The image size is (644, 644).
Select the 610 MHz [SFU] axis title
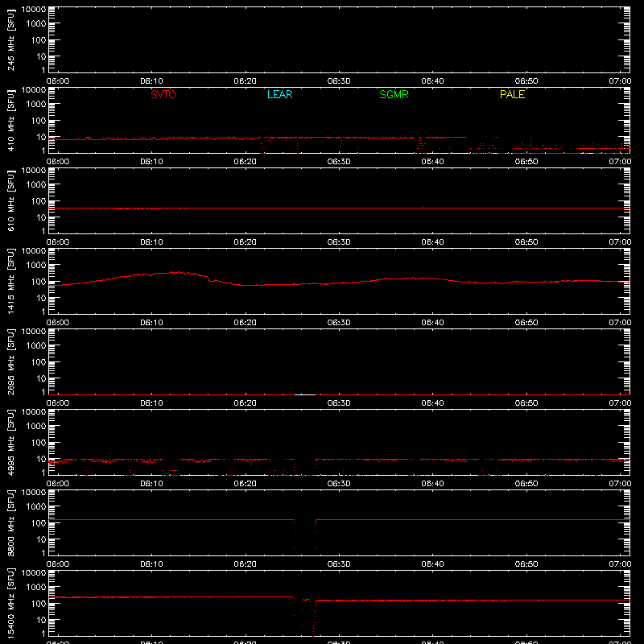tap(10, 200)
